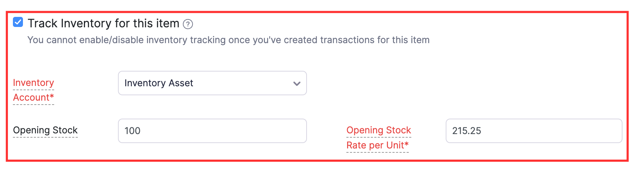Click the 'Inventory Asset' selected value text

pyautogui.click(x=158, y=83)
